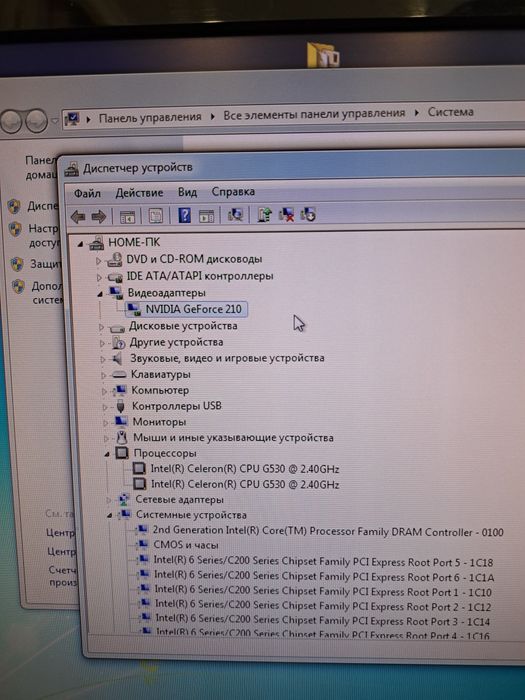Click the Видеоадаптеры category icon

[x=116, y=293]
